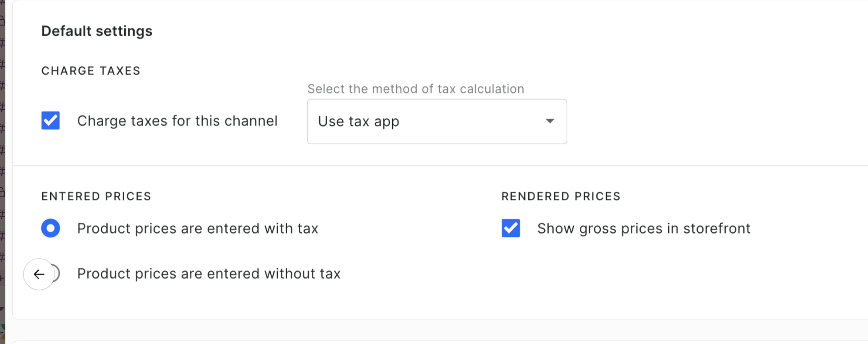Image resolution: width=868 pixels, height=344 pixels.
Task: Click the background window strip on left edge
Action: (3, 172)
